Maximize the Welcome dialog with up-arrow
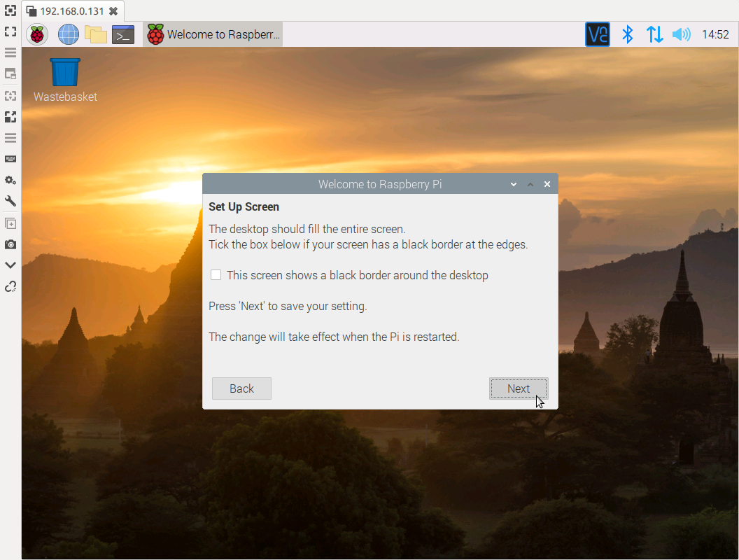The height and width of the screenshot is (560, 739). tap(530, 184)
